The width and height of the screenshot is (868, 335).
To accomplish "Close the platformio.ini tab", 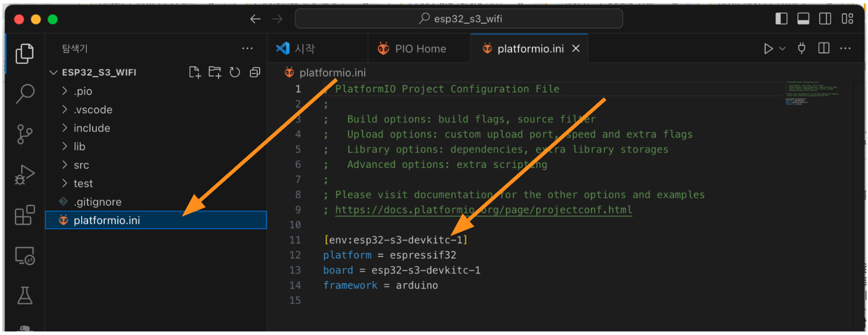I will point(576,49).
